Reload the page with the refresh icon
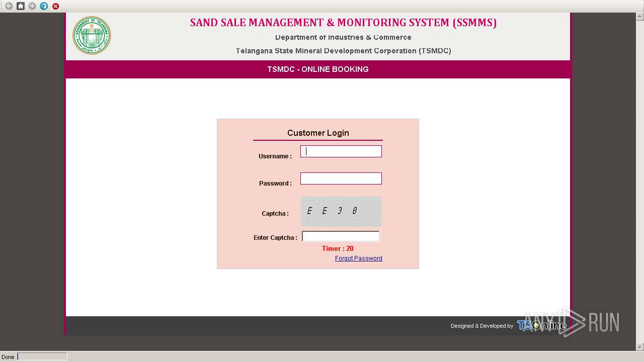 click(44, 6)
